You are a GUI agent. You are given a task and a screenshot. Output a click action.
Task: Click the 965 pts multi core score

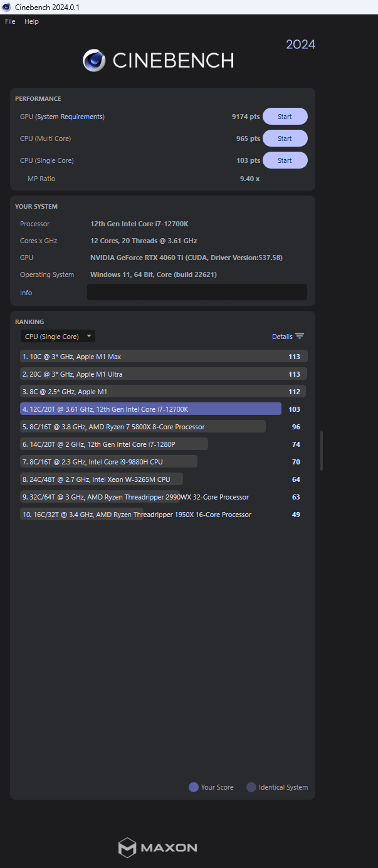248,139
